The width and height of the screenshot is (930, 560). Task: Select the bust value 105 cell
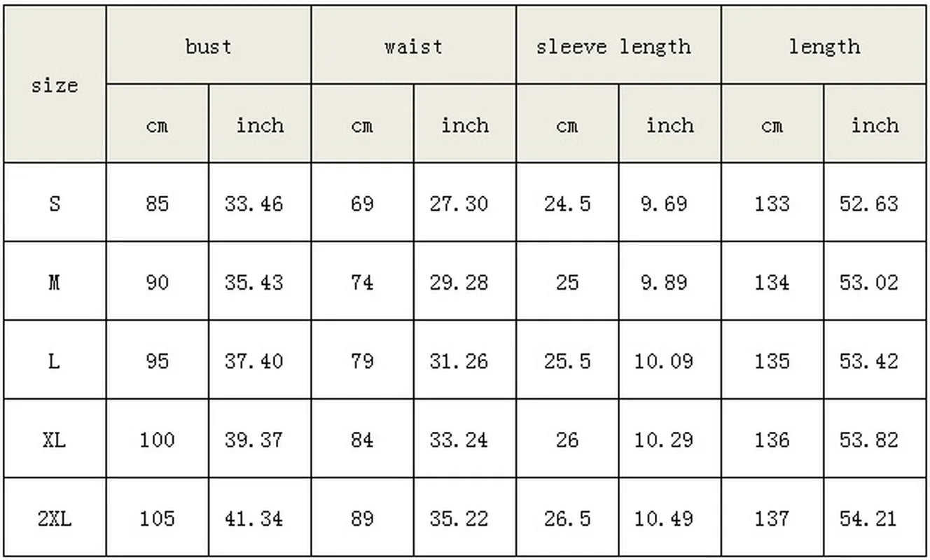point(157,519)
